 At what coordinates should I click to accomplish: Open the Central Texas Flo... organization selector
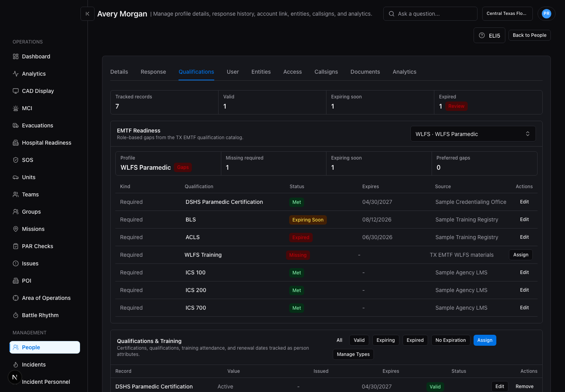point(507,14)
